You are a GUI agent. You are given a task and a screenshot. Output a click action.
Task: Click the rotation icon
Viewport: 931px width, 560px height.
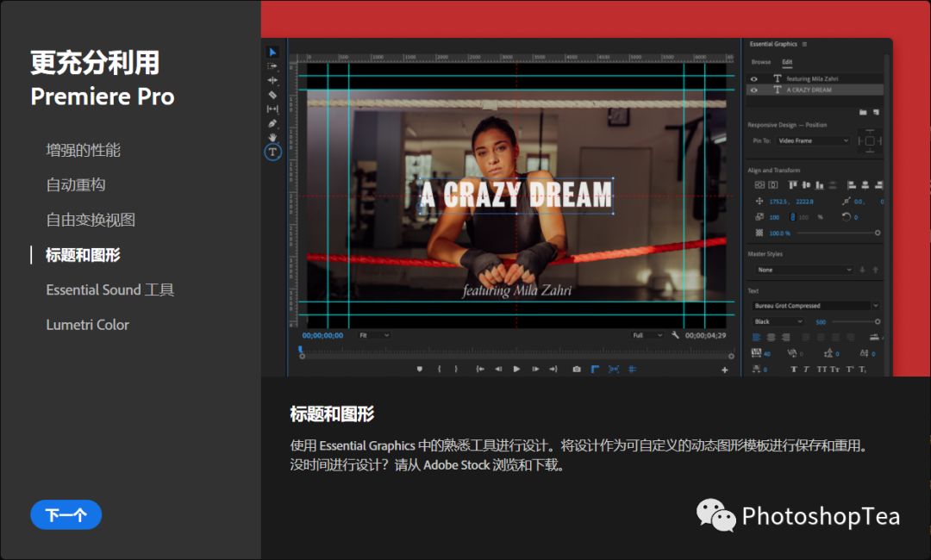tap(847, 217)
